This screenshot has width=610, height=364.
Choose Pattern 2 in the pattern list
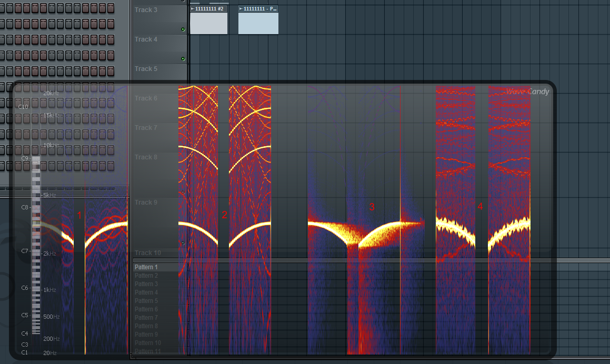tap(161, 276)
